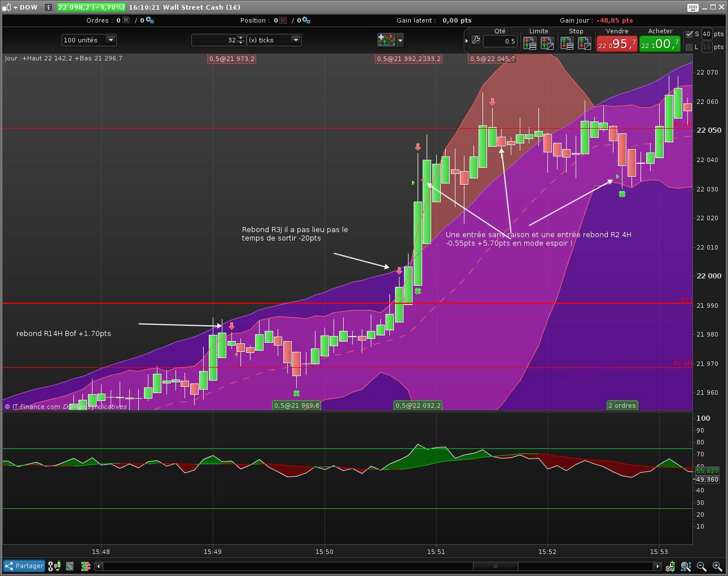Image resolution: width=728 pixels, height=576 pixels.
Task: Increase the tick count with the up stepper
Action: pos(241,37)
